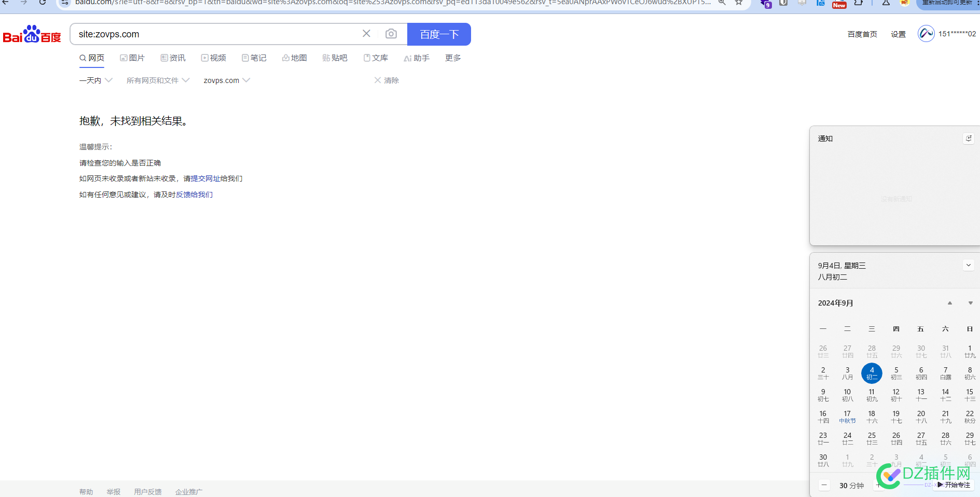Open the 视频 tab
Viewport: 980px width, 497px height.
pyautogui.click(x=214, y=58)
